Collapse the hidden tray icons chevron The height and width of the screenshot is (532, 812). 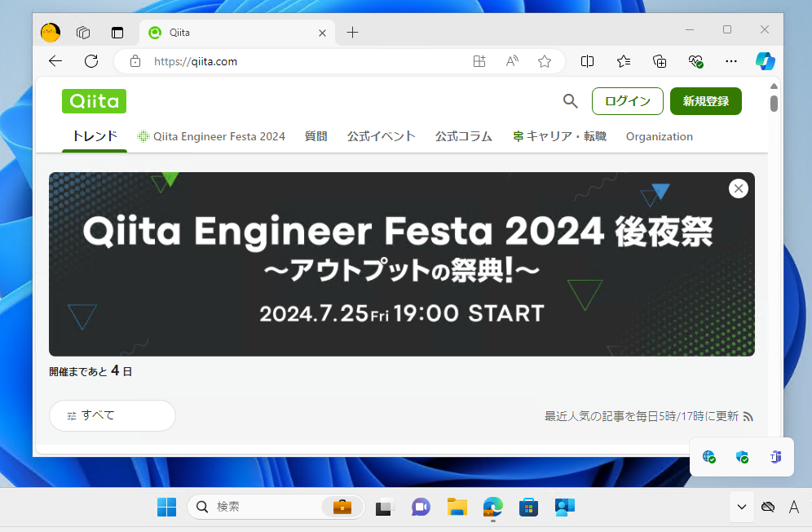[x=742, y=507]
